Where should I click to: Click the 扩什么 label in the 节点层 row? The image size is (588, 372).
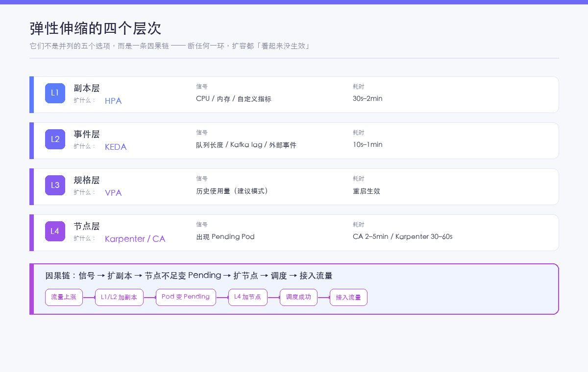pos(85,238)
